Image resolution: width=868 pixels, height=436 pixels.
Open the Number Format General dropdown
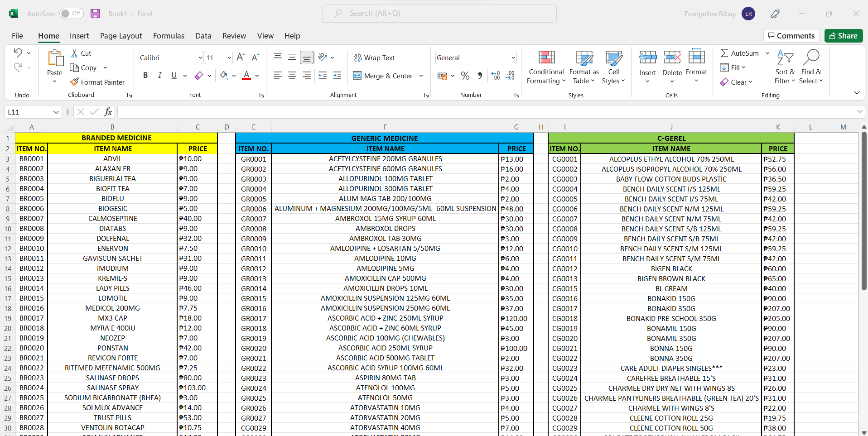pyautogui.click(x=513, y=57)
